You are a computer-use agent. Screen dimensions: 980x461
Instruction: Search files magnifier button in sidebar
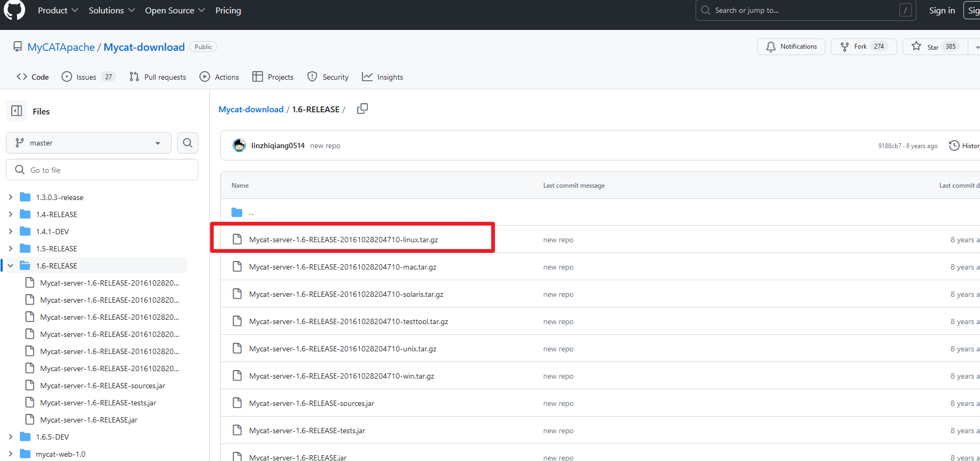tap(188, 143)
